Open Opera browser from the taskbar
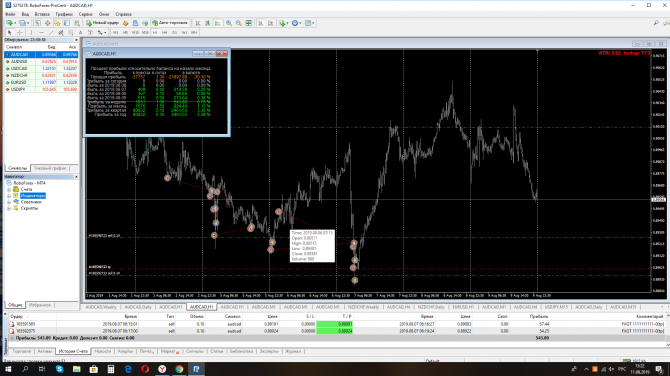The image size is (670, 376). tap(145, 369)
